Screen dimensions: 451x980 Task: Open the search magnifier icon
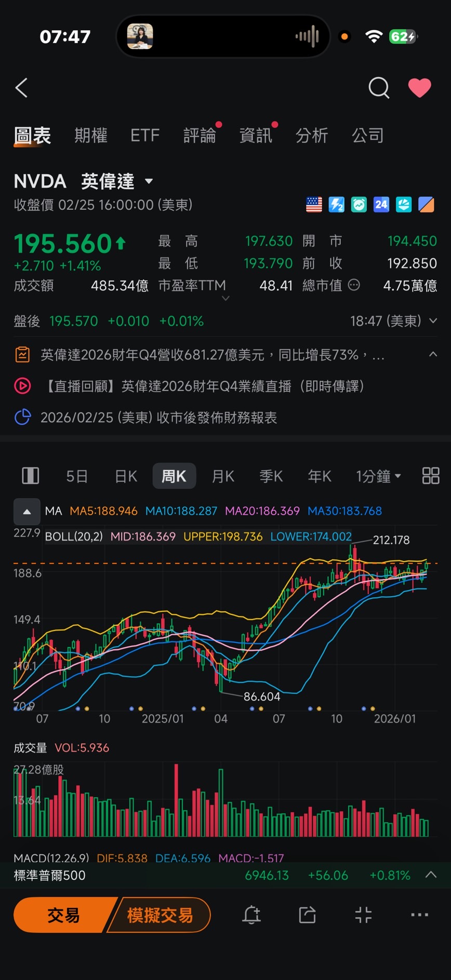pyautogui.click(x=379, y=88)
